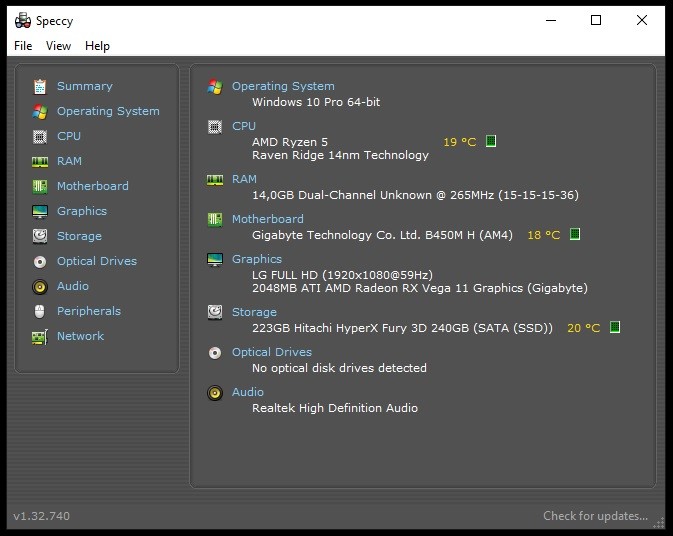Open the Graphics heading link in main panel
Viewport: 673px width, 536px height.
pos(257,259)
